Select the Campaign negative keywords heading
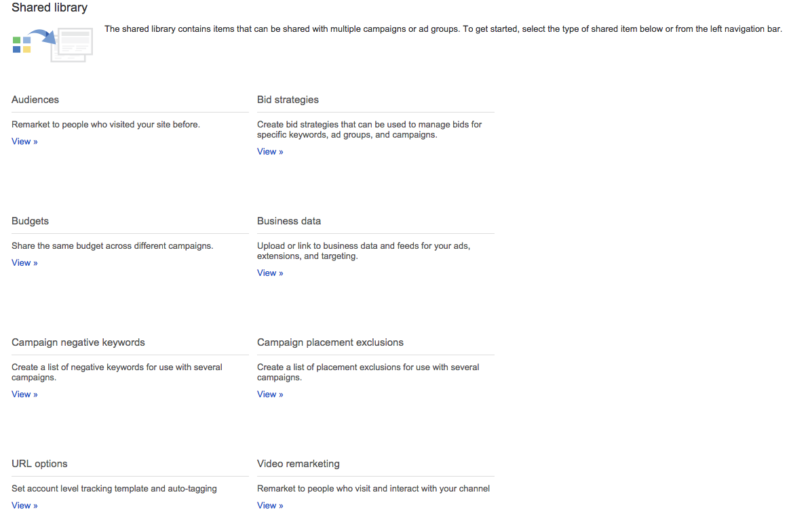 coord(78,342)
